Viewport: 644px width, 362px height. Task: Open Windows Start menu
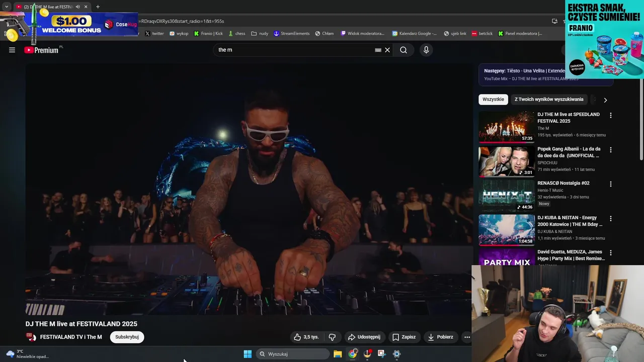(248, 354)
